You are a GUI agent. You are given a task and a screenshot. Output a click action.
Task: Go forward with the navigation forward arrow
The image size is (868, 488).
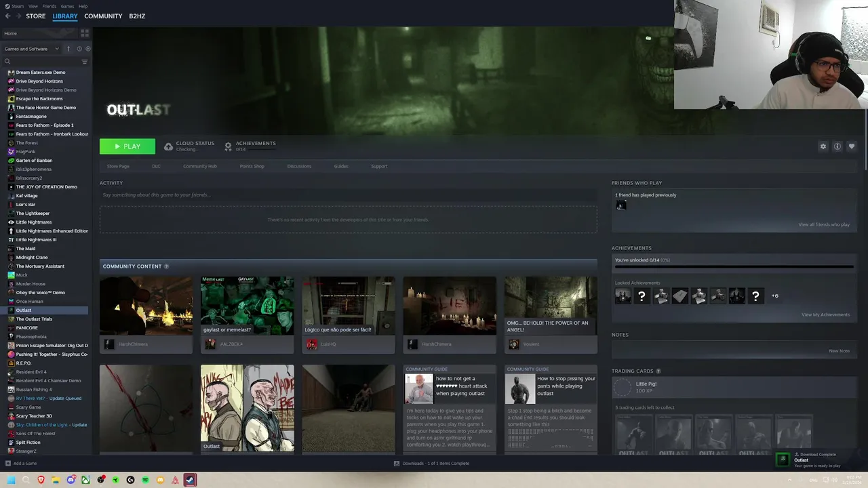[18, 16]
